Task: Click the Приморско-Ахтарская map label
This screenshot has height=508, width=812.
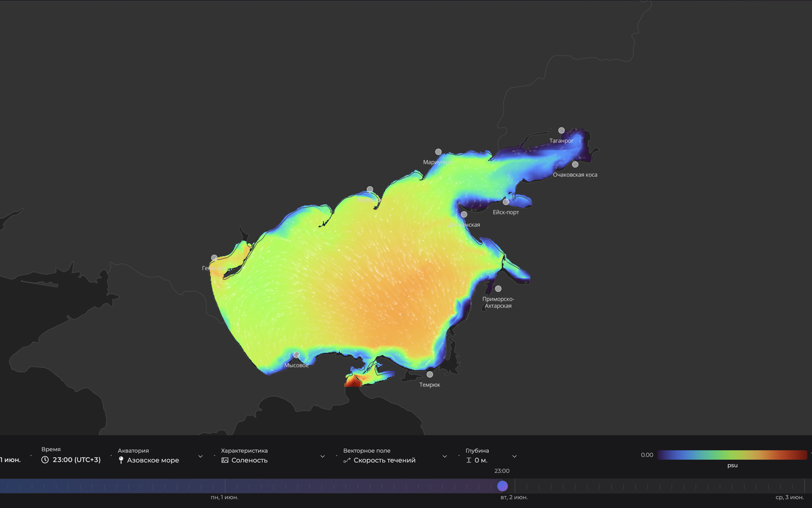Action: (498, 302)
